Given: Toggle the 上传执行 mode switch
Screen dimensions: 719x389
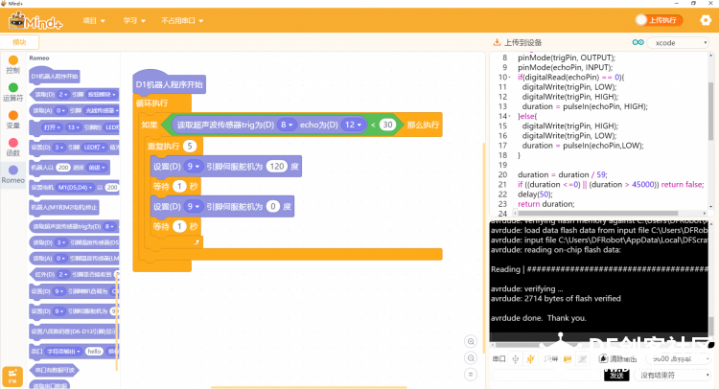Looking at the screenshot, I should [659, 20].
